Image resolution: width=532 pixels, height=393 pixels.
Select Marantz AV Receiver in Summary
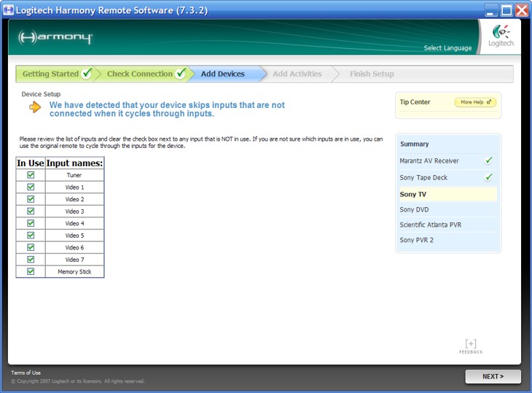pyautogui.click(x=429, y=161)
